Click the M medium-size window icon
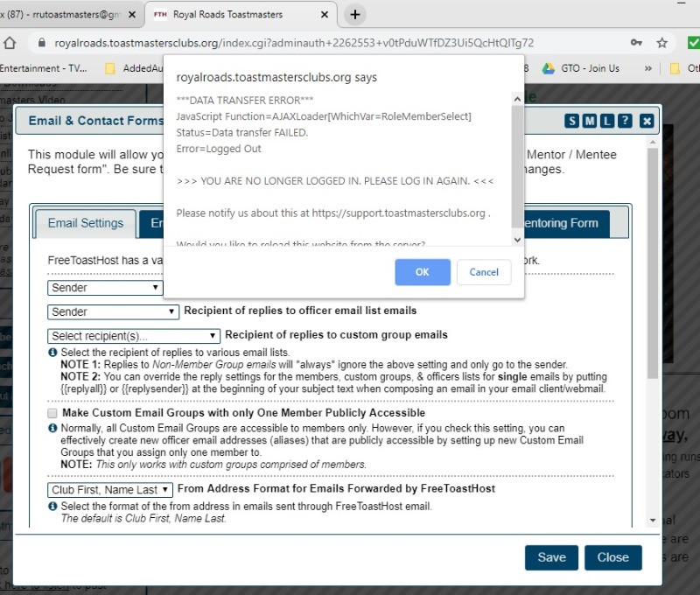700x595 pixels. pos(590,121)
